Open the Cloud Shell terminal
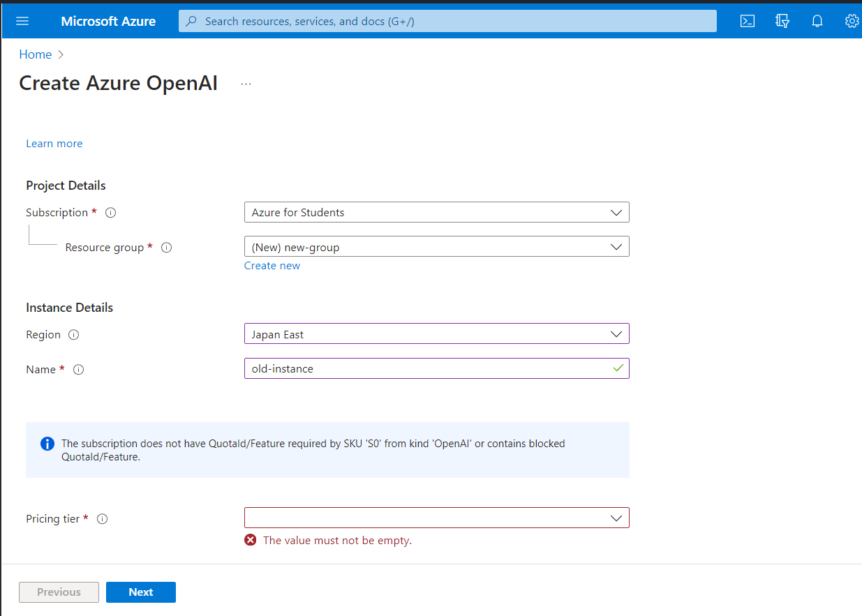This screenshot has width=862, height=616. click(747, 21)
